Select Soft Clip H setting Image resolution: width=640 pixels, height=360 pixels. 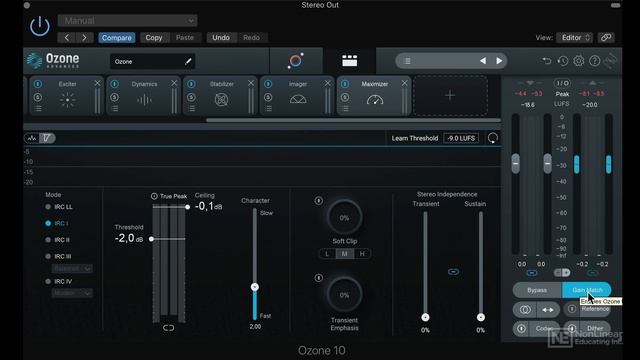[362, 254]
